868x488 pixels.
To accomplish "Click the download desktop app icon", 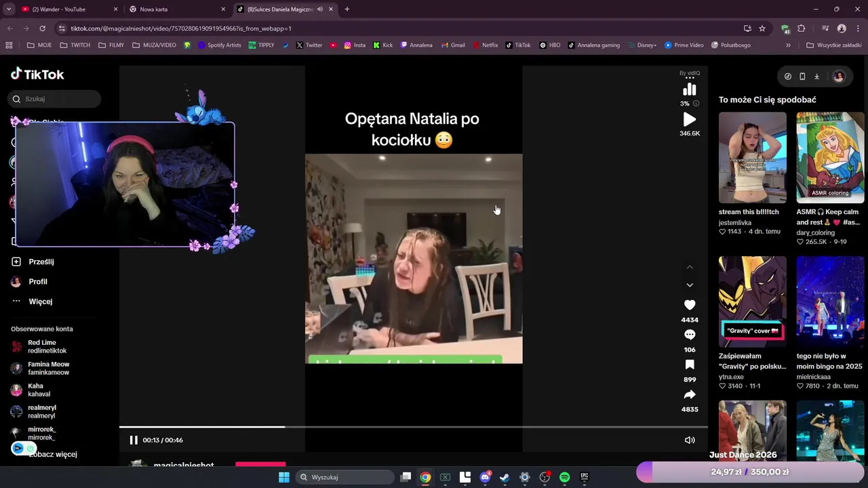I will pyautogui.click(x=816, y=77).
